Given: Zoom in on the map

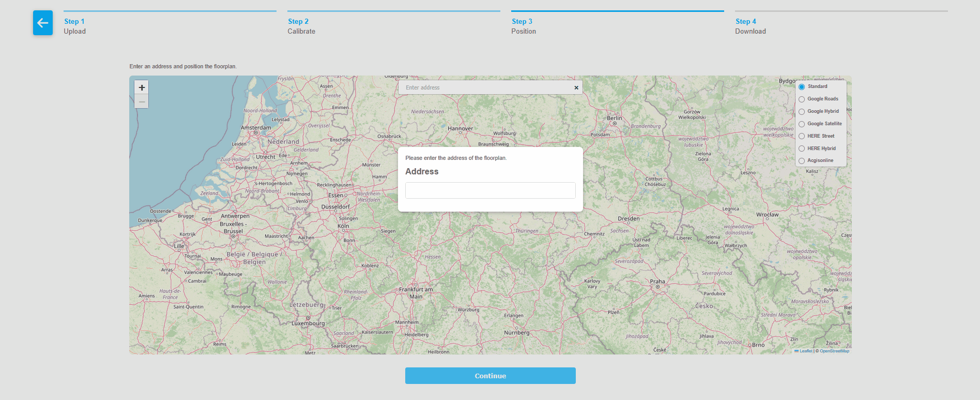Looking at the screenshot, I should pyautogui.click(x=142, y=87).
